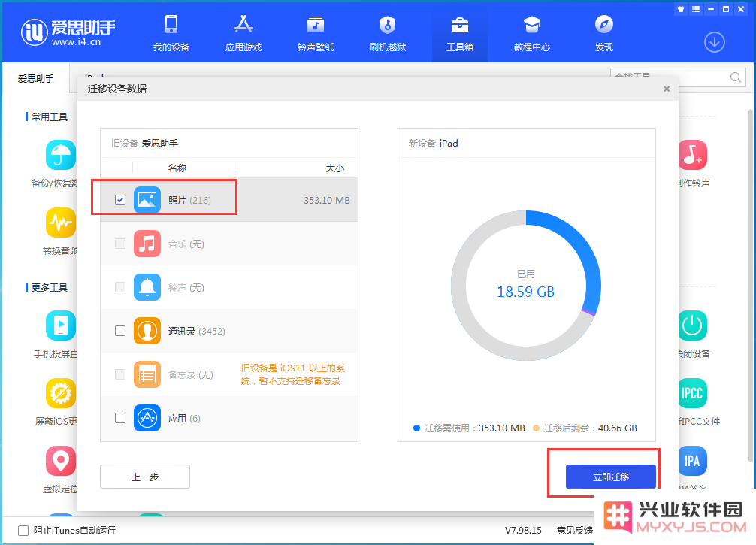Open the skin shirt icon in title bar

click(x=681, y=9)
